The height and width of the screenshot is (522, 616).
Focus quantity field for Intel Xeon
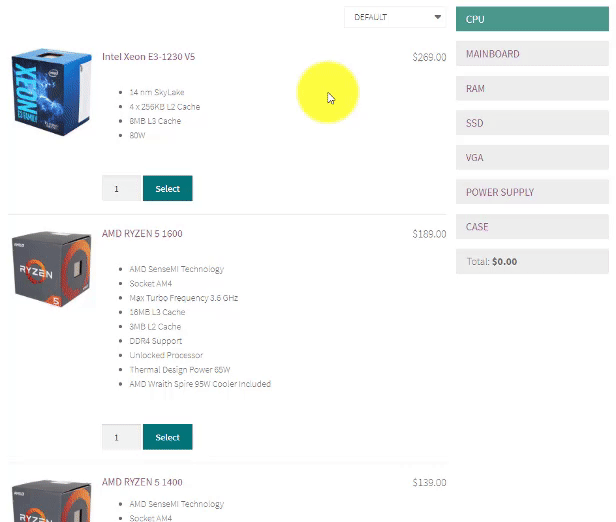pos(121,189)
